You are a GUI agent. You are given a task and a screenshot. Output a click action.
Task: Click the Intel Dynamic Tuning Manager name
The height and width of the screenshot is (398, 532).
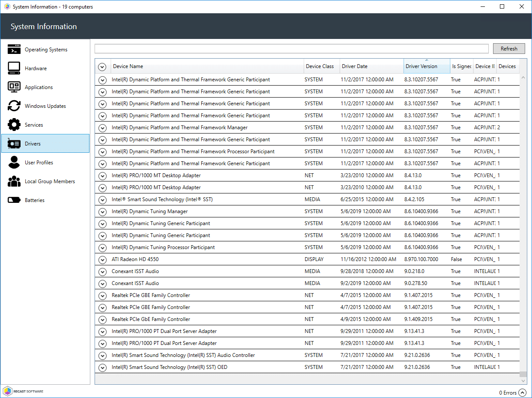tap(150, 211)
